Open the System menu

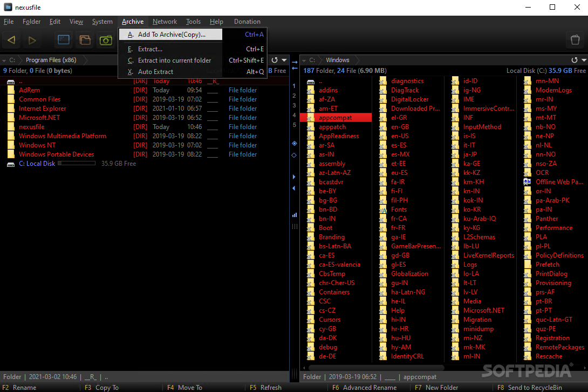[x=102, y=22]
